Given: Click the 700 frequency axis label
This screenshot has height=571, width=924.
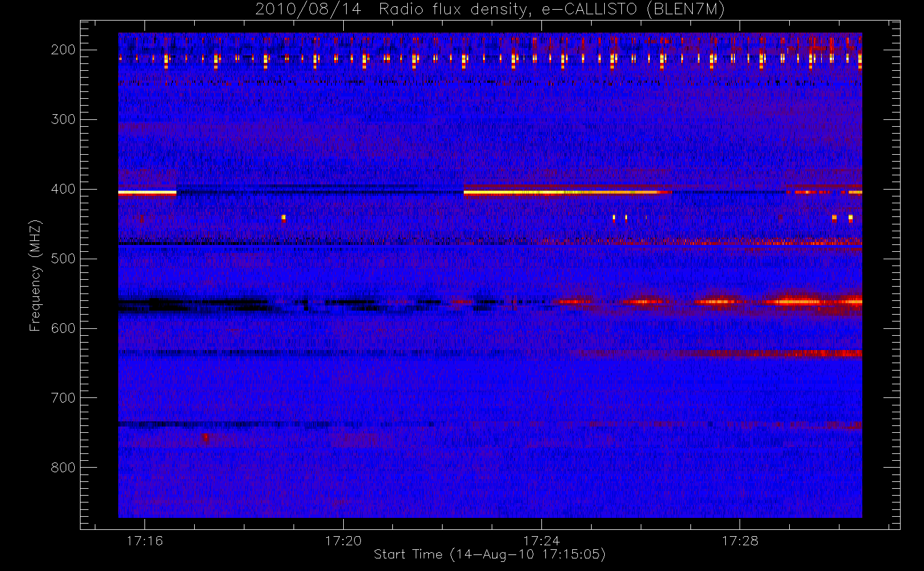Looking at the screenshot, I should [x=63, y=398].
